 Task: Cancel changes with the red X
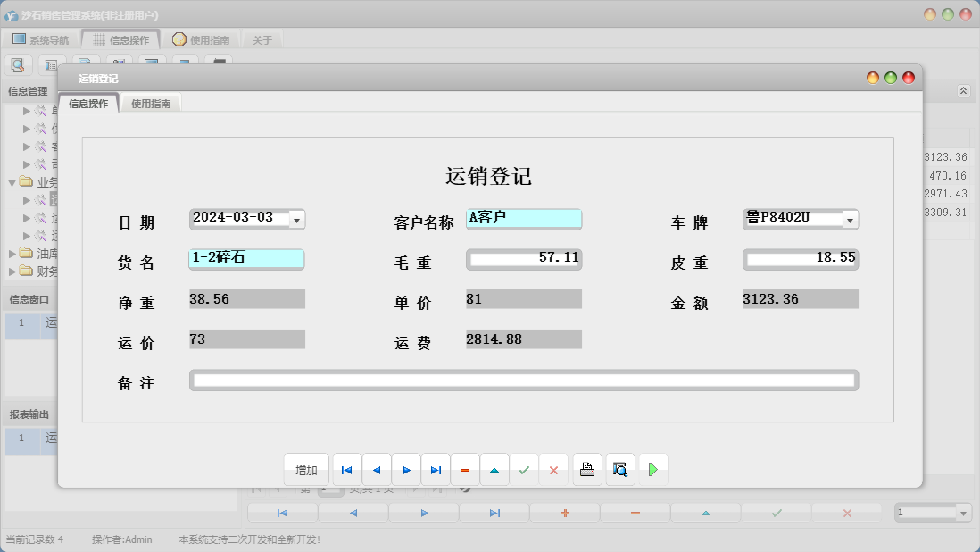(553, 469)
